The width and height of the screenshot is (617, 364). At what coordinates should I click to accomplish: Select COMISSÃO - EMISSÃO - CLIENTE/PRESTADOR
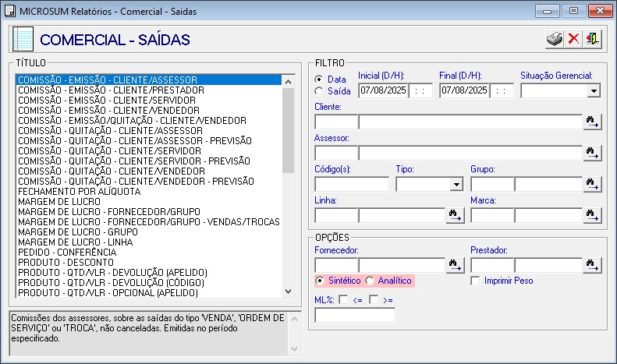click(149, 90)
